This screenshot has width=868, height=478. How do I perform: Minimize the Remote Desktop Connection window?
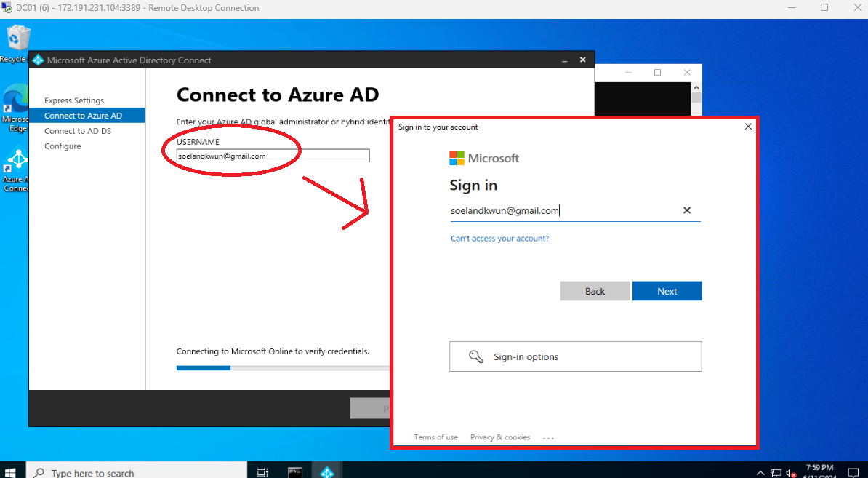(792, 8)
